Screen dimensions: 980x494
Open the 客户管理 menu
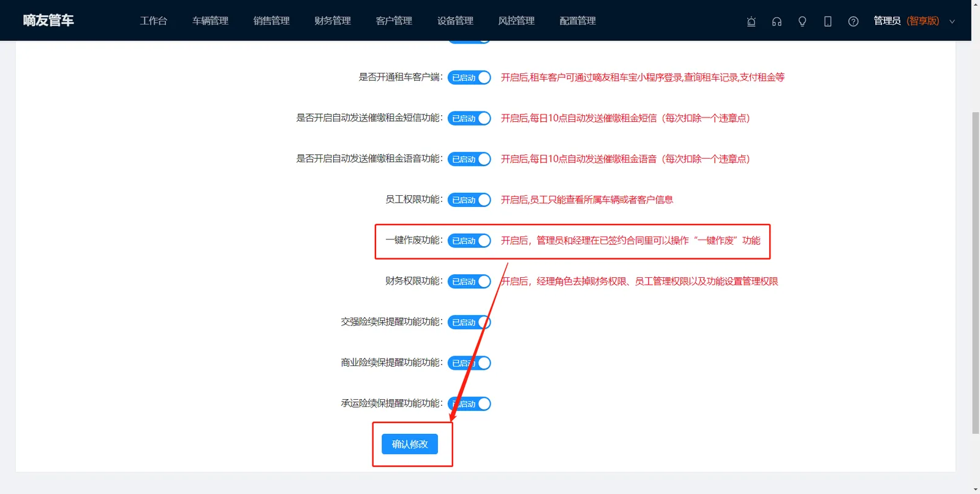pyautogui.click(x=394, y=21)
